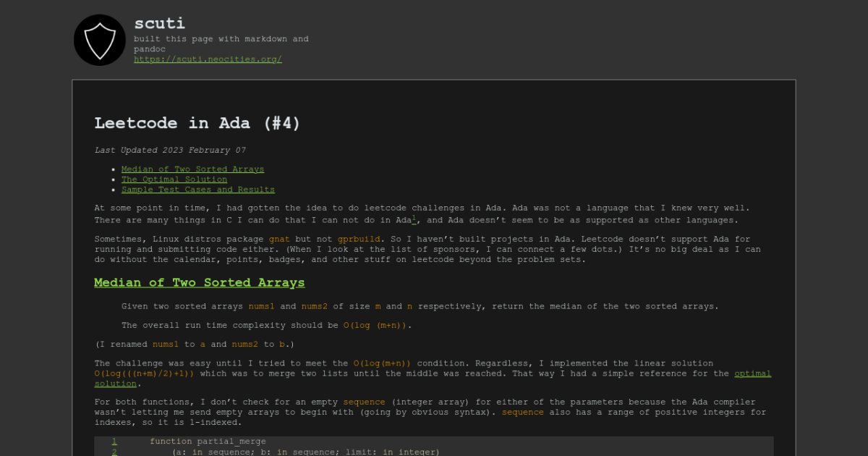The height and width of the screenshot is (456, 868).
Task: Click the orange gnat code word
Action: (279, 239)
